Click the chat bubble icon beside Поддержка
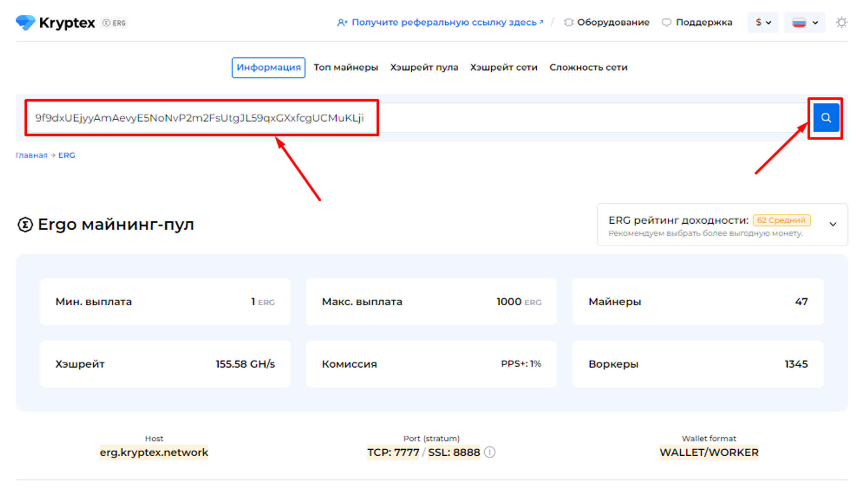 click(x=667, y=23)
